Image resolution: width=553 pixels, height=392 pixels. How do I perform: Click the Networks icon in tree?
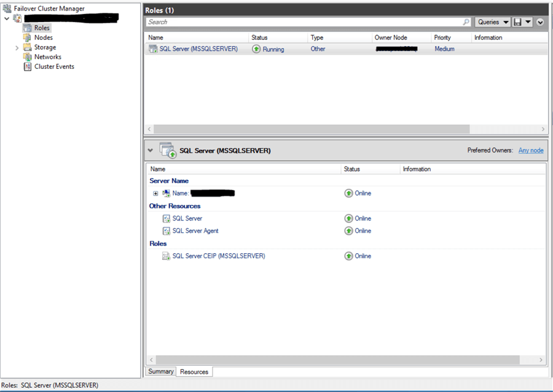[x=27, y=57]
